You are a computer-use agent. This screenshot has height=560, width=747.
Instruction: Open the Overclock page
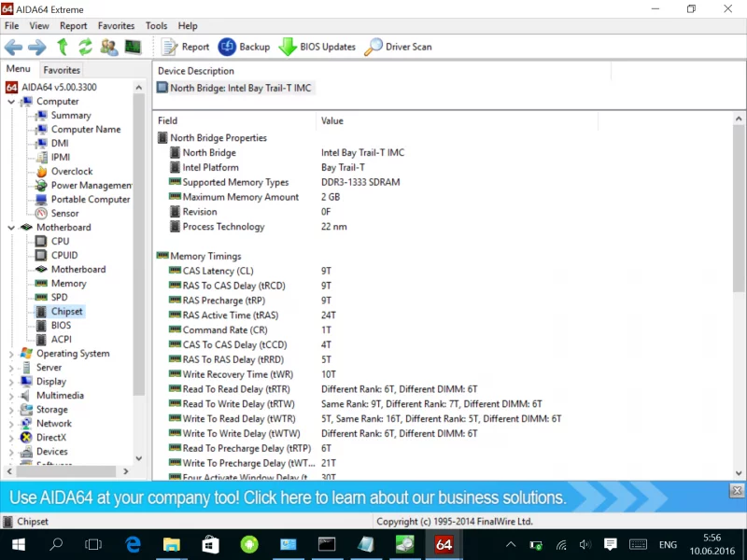[x=72, y=172]
